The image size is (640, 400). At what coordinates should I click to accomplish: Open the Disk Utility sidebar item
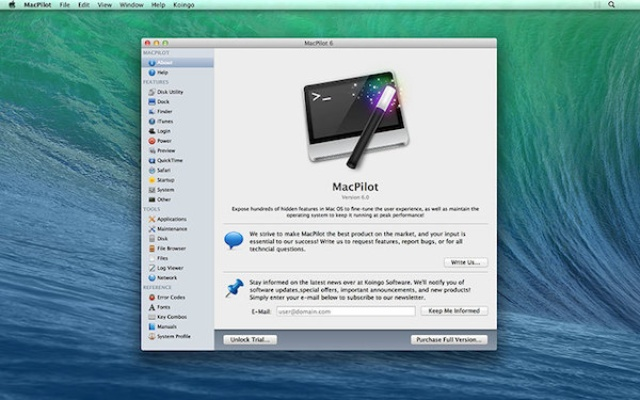pos(170,92)
